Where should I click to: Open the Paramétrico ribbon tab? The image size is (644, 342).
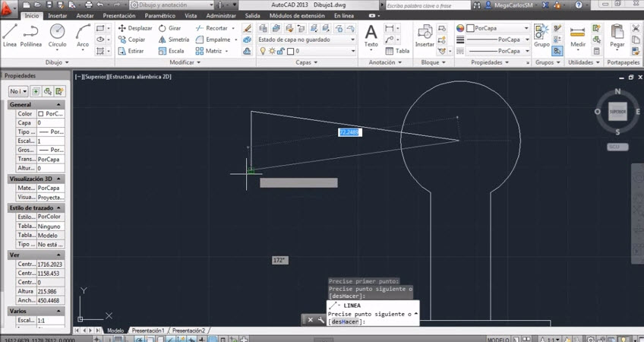(x=159, y=16)
